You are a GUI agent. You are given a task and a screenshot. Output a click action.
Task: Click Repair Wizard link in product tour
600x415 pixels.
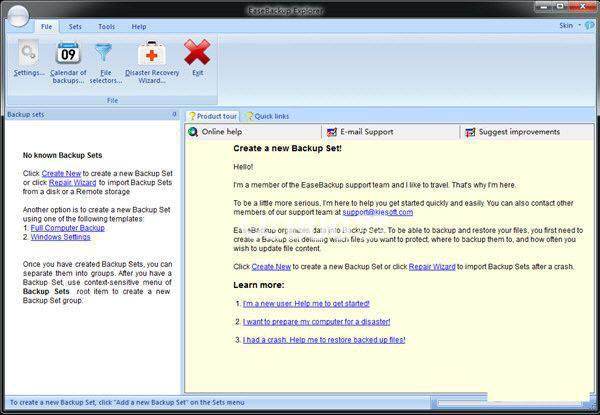[x=432, y=267]
